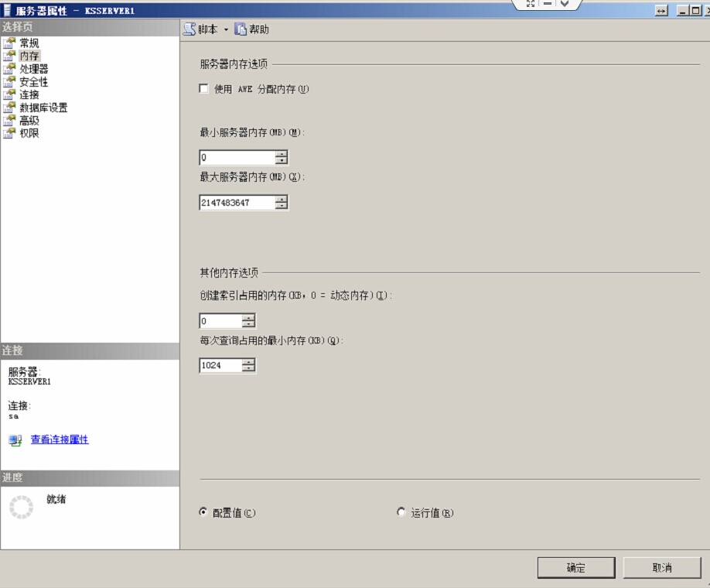Click the 脚本 script toolbar icon

[x=189, y=29]
